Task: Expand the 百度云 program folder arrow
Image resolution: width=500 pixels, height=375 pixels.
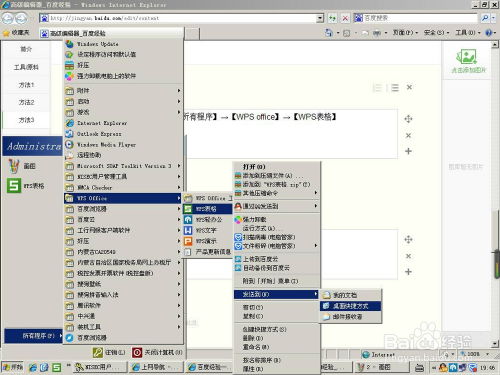Action: tap(179, 219)
